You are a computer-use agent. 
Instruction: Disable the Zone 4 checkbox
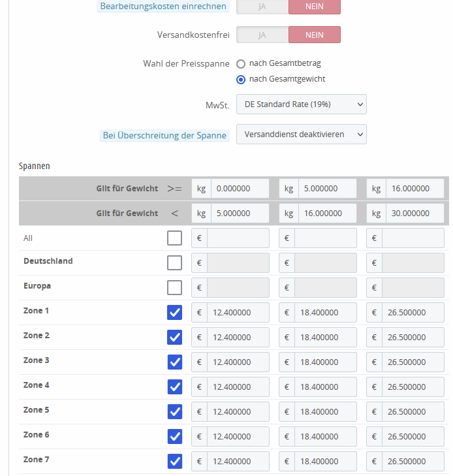pyautogui.click(x=174, y=387)
